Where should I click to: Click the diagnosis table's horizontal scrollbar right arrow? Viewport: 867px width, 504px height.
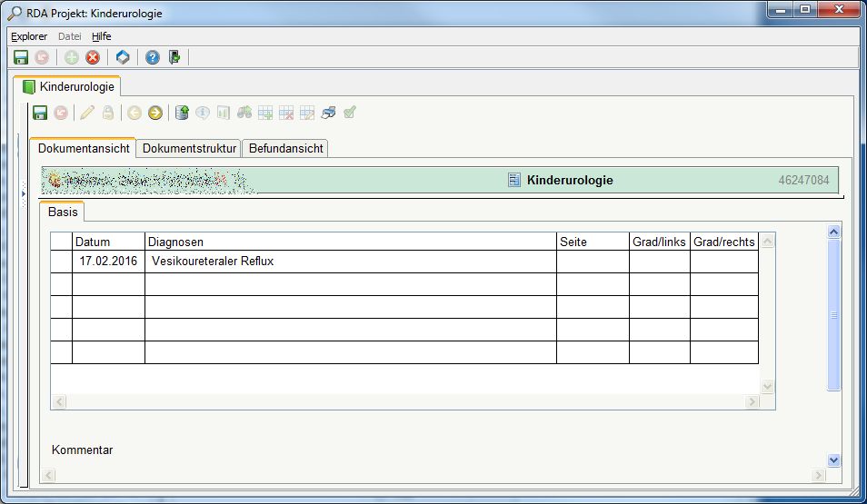pos(751,401)
